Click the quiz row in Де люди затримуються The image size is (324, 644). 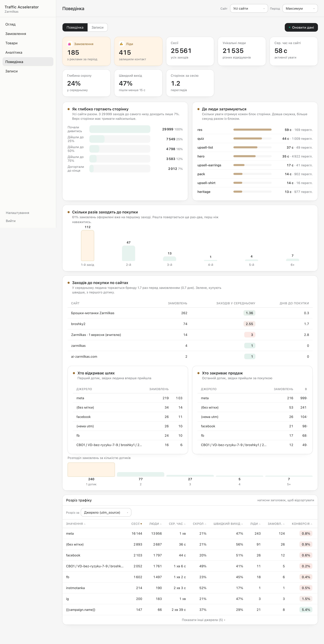coord(255,138)
